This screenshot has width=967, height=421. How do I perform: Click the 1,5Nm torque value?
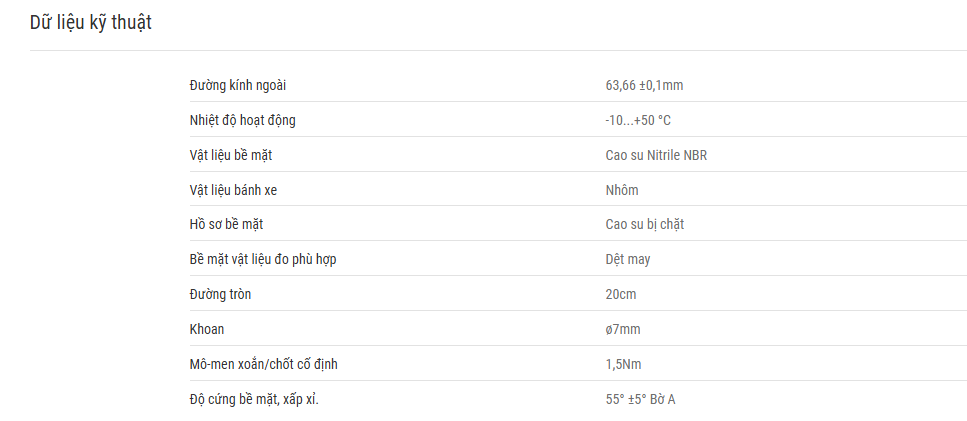tap(623, 364)
